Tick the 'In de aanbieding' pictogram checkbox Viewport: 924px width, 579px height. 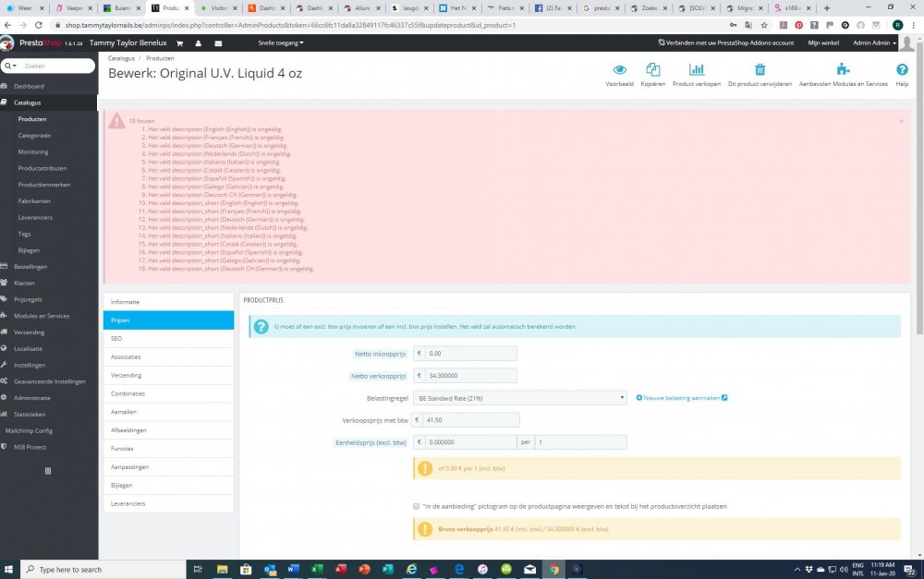tap(416, 506)
